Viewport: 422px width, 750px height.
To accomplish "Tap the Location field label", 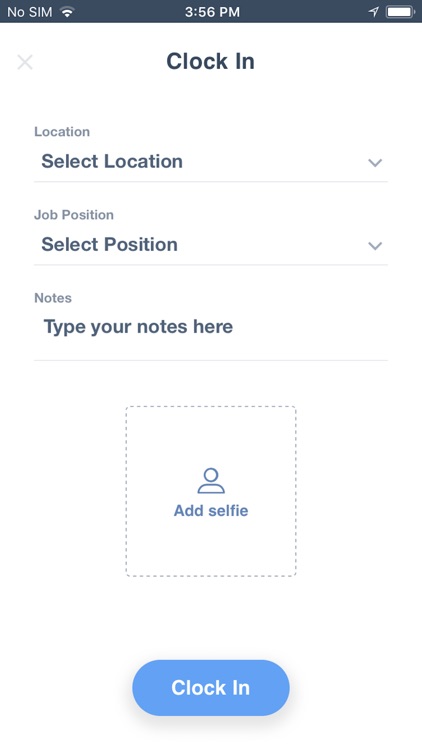I will tap(62, 132).
